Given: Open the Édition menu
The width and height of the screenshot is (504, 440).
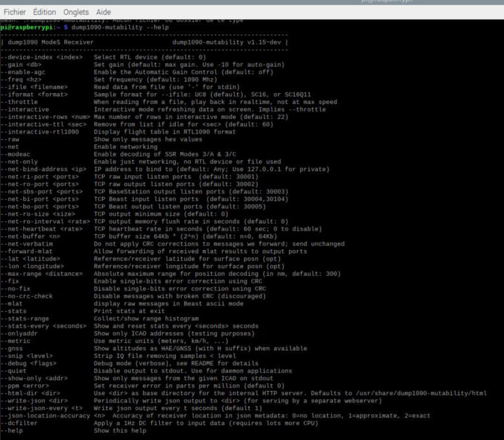Looking at the screenshot, I should [44, 12].
